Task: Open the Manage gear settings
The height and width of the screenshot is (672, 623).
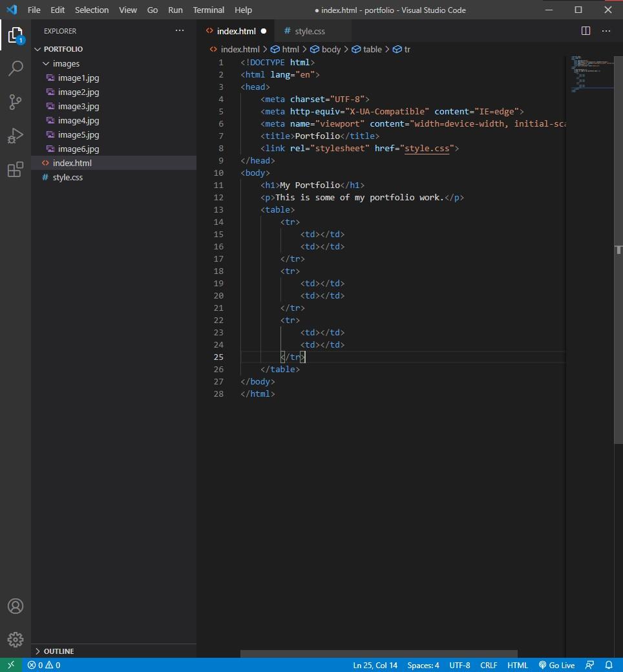Action: pos(16,640)
